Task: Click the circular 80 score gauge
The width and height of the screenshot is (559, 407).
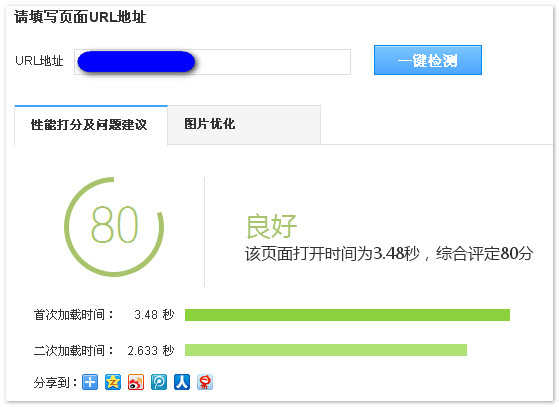Action: [x=114, y=227]
